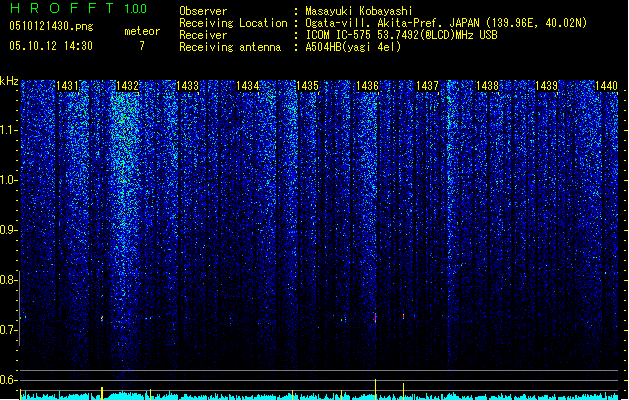
Task: Click the 0.8 kHz axis label
Action: pos(9,280)
